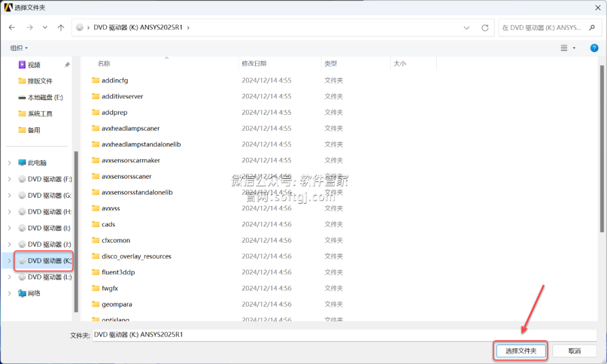Select the cfxcomon folder
The width and height of the screenshot is (607, 364).
116,240
